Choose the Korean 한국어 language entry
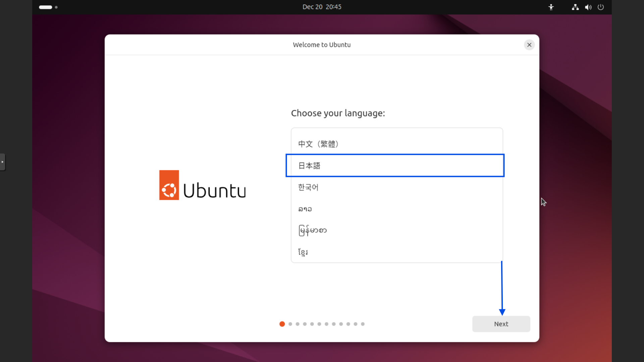This screenshot has height=362, width=644. [308, 187]
